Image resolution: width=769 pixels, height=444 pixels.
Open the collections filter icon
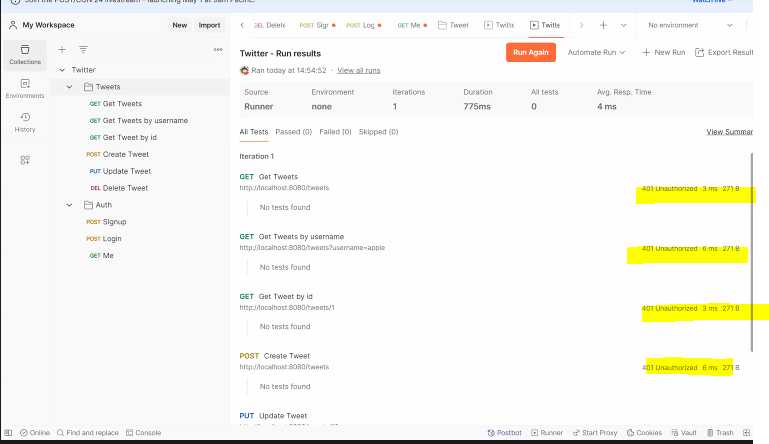[83, 50]
